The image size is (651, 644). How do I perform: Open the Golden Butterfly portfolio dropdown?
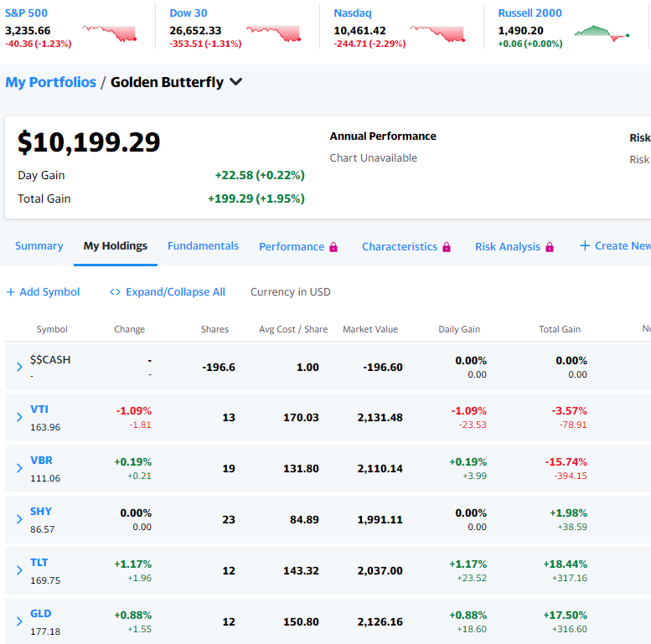click(235, 82)
